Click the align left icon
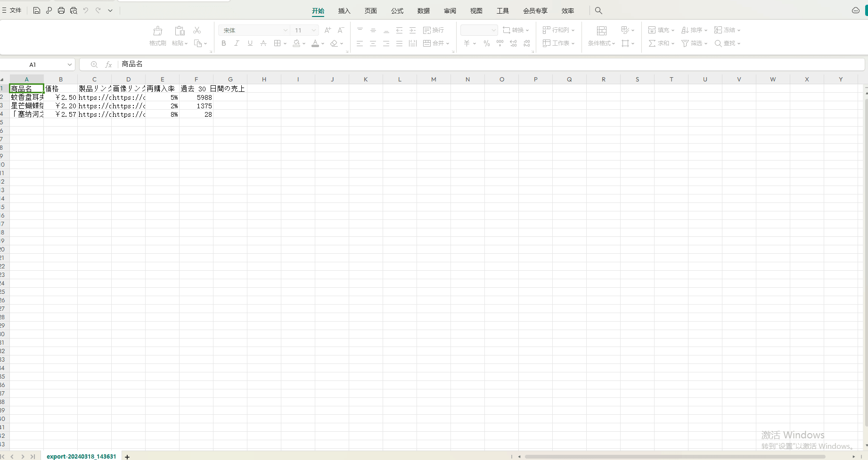This screenshot has height=460, width=868. tap(360, 43)
